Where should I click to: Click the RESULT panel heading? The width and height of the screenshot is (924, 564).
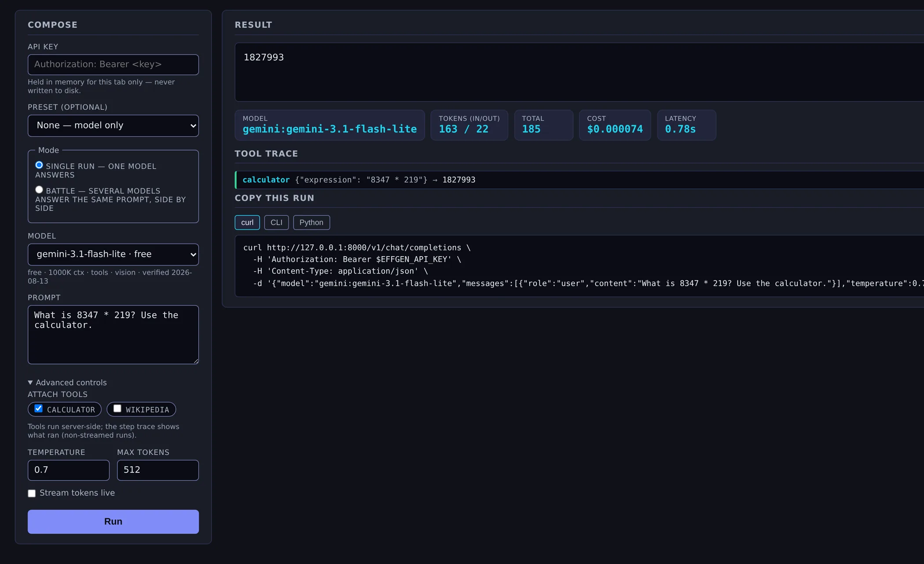[x=253, y=25]
